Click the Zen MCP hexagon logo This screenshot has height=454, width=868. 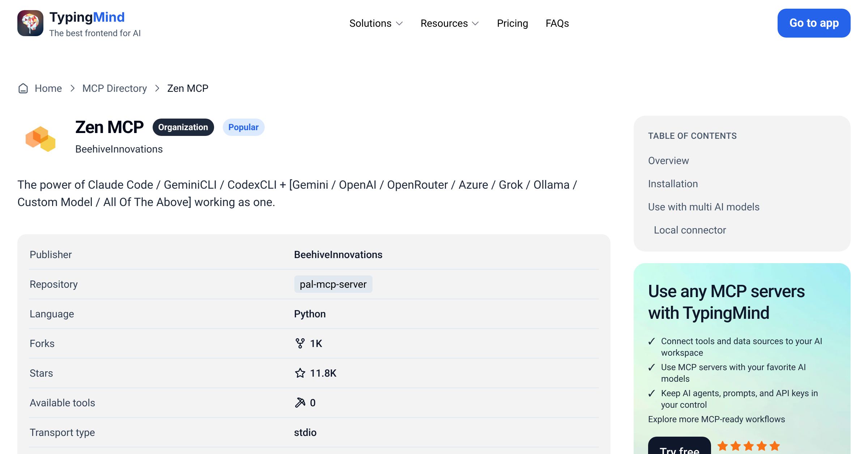(x=41, y=139)
